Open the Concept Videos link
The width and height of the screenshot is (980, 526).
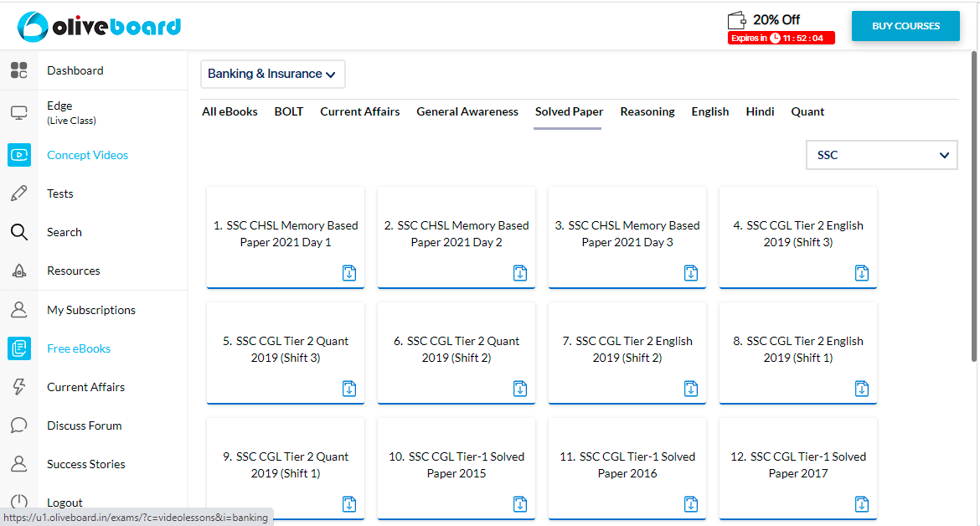[87, 155]
